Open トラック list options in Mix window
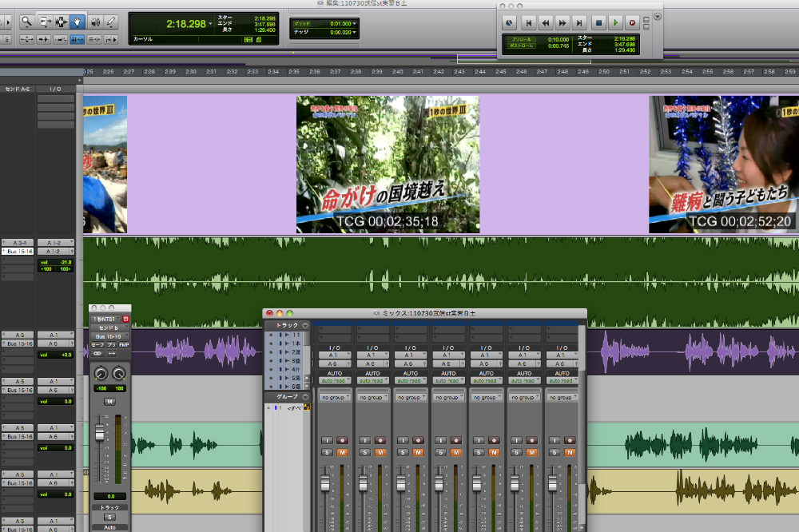This screenshot has height=532, width=799. pyautogui.click(x=305, y=325)
